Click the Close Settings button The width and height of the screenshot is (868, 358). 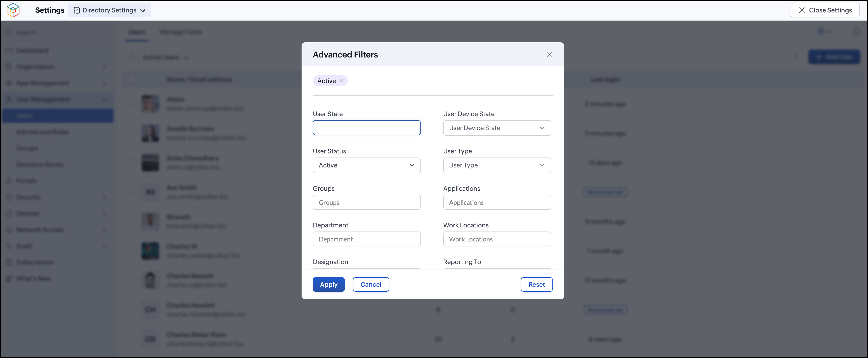tap(825, 10)
